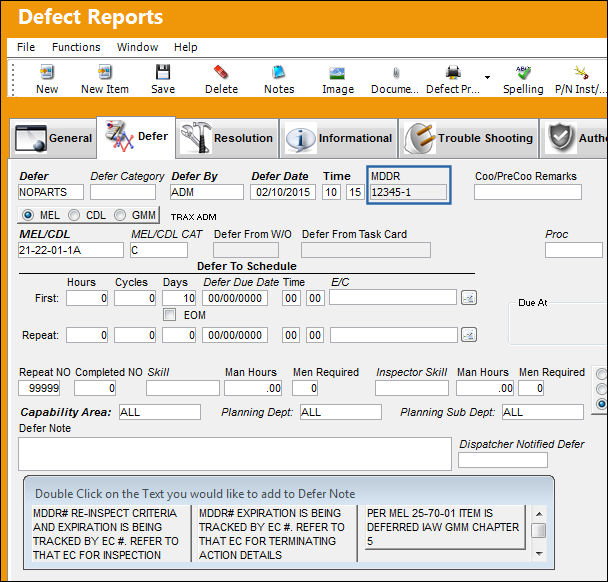Click the note list scroll down arrow
The height and width of the screenshot is (582, 608).
539,554
